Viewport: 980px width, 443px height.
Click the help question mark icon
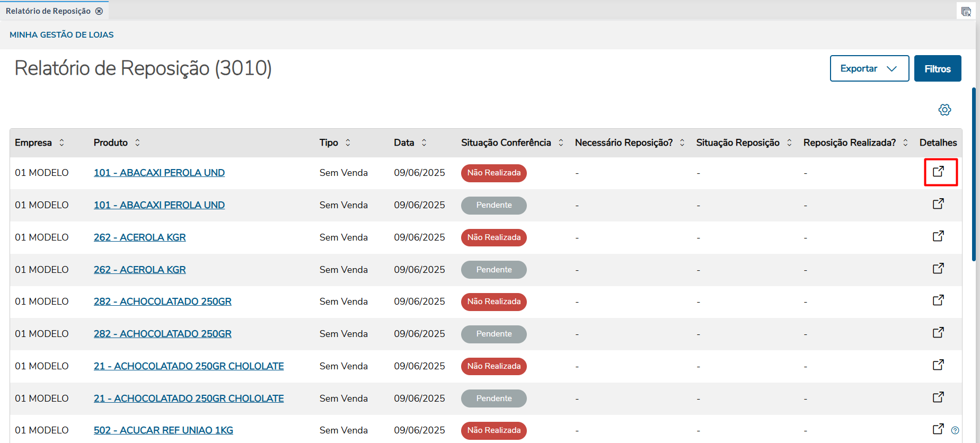955,430
